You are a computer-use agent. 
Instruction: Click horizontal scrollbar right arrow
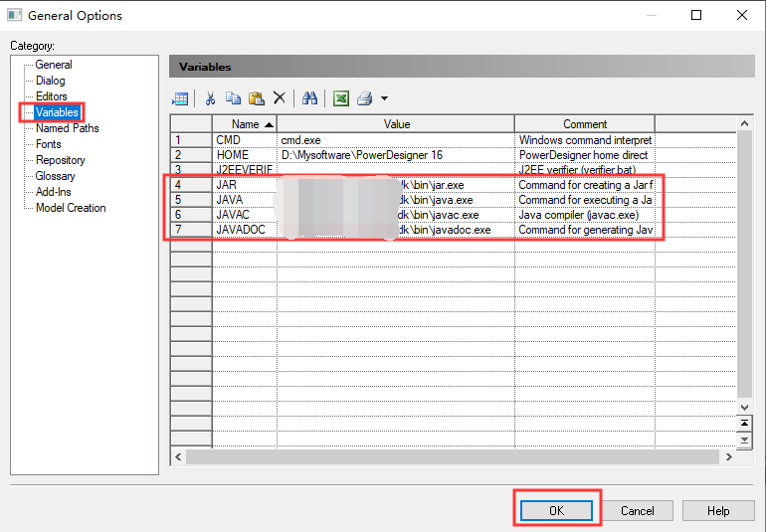point(728,456)
